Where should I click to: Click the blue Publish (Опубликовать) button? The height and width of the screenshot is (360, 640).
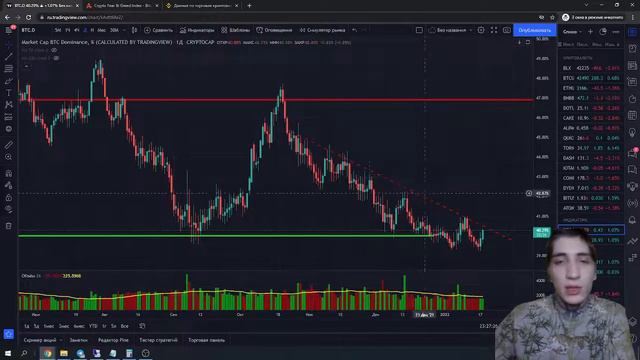coord(535,30)
